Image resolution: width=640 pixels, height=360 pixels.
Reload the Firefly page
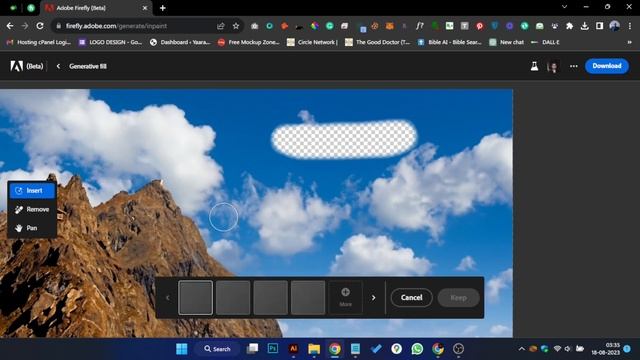(x=40, y=26)
